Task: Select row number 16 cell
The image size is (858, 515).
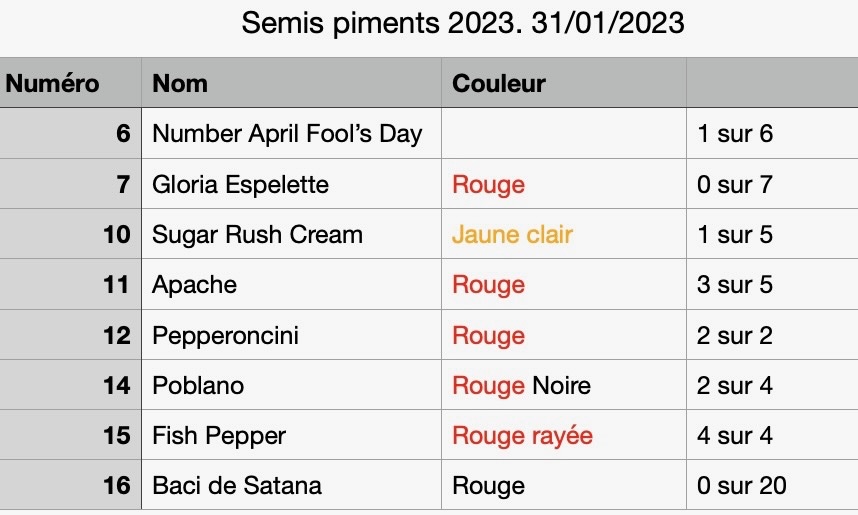Action: coord(71,485)
